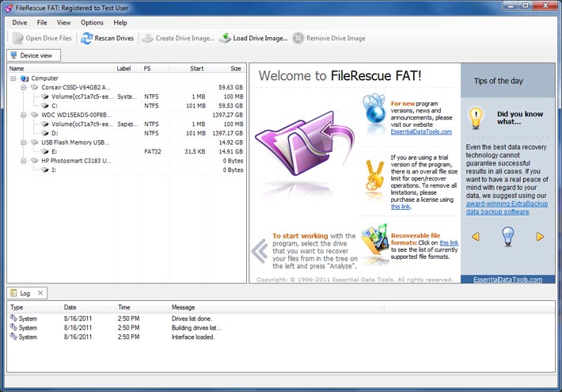Click the Open Drive Files toolbar icon

point(17,38)
